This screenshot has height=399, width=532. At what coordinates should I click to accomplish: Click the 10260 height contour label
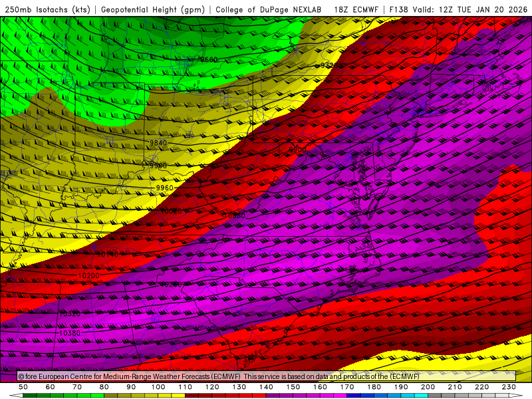pyautogui.click(x=171, y=285)
